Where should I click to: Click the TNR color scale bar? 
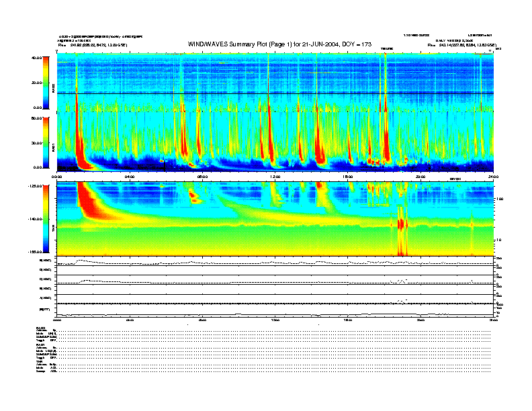click(46, 218)
